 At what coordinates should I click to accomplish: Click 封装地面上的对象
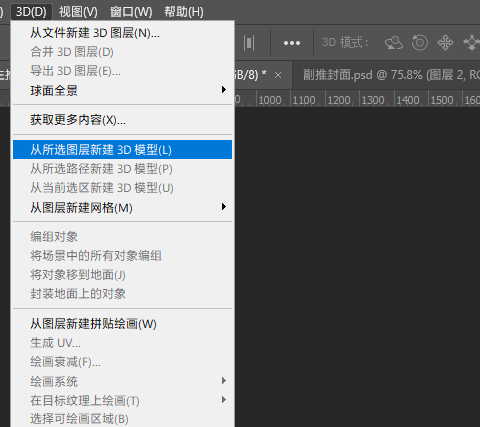coord(123,294)
